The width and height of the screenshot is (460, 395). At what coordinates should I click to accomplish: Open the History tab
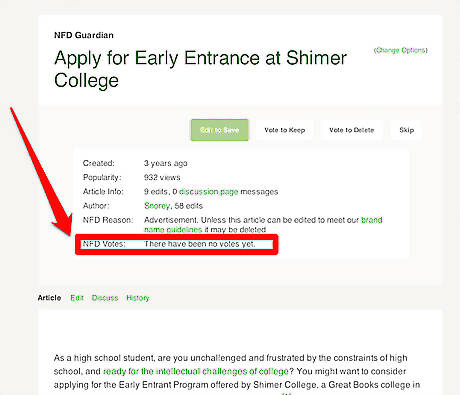click(x=138, y=298)
